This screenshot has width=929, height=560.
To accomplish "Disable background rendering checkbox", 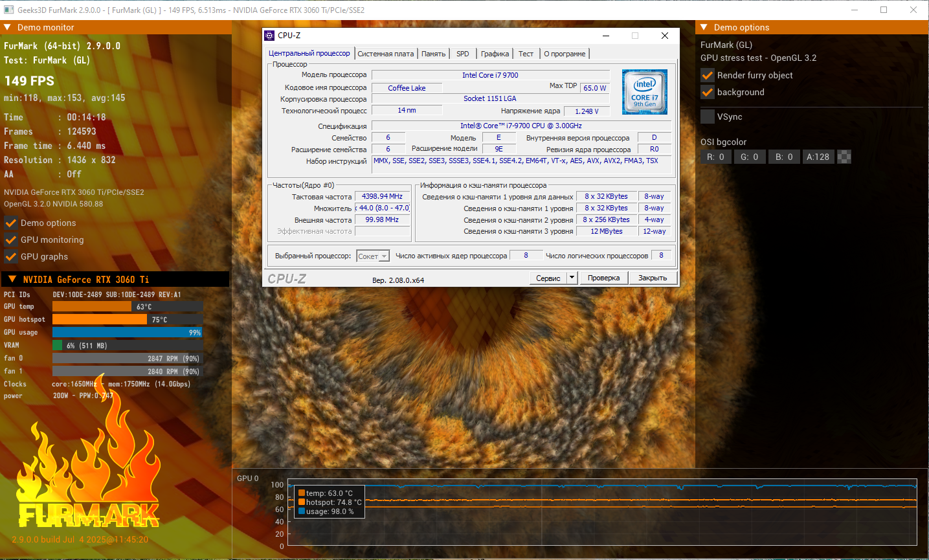I will pos(708,92).
